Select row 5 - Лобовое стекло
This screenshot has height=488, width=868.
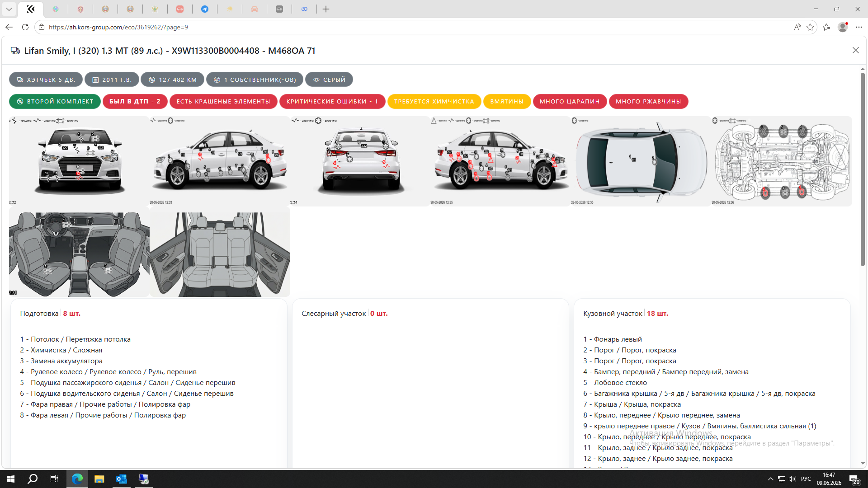click(x=615, y=383)
